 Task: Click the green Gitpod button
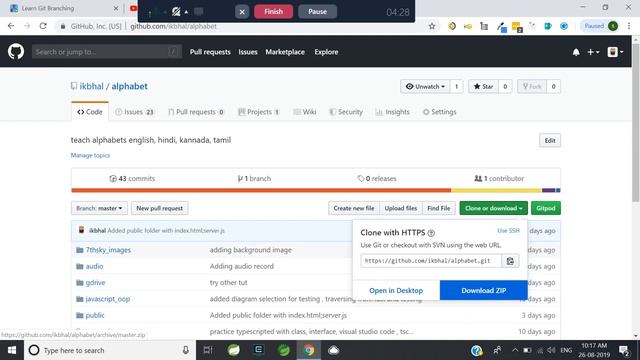click(546, 208)
